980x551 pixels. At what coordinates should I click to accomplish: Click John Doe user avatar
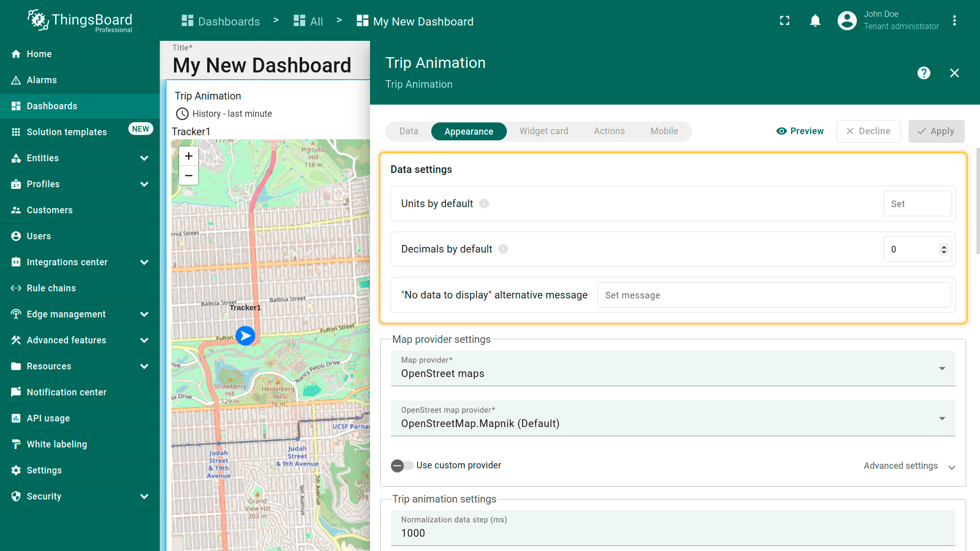pyautogui.click(x=847, y=20)
